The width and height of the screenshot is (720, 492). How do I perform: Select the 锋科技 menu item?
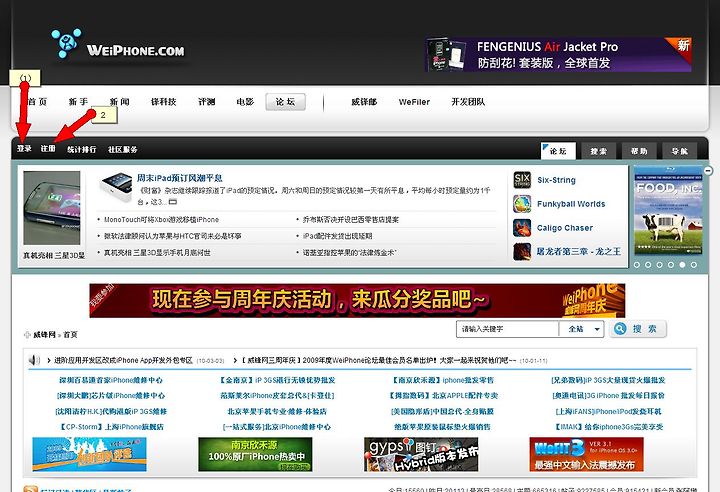[x=163, y=102]
